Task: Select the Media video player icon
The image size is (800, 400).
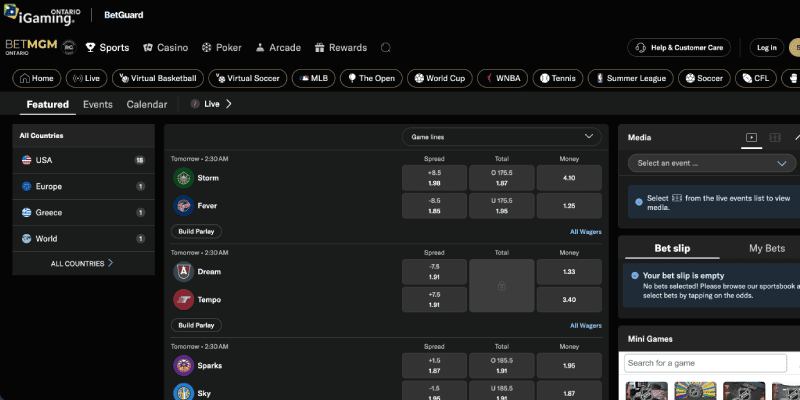Action: pyautogui.click(x=751, y=137)
